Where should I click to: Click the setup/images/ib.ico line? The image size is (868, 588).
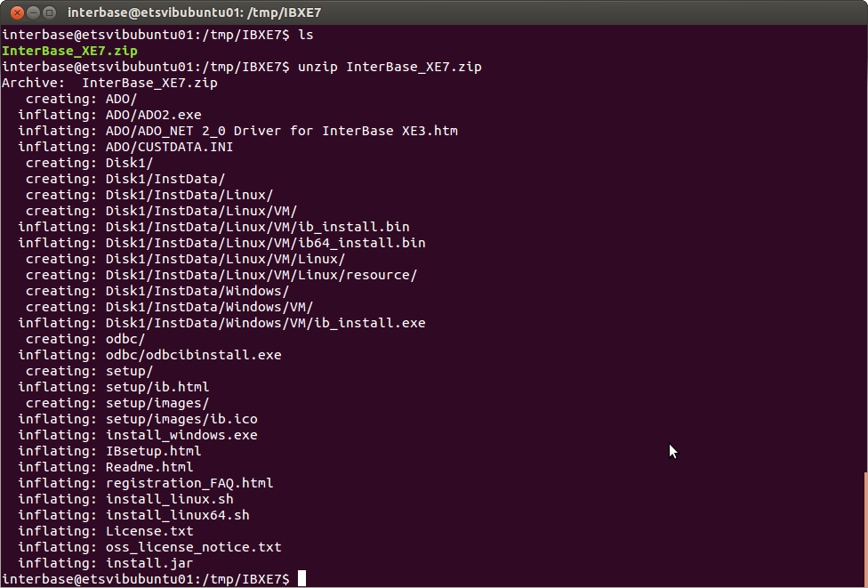click(138, 419)
